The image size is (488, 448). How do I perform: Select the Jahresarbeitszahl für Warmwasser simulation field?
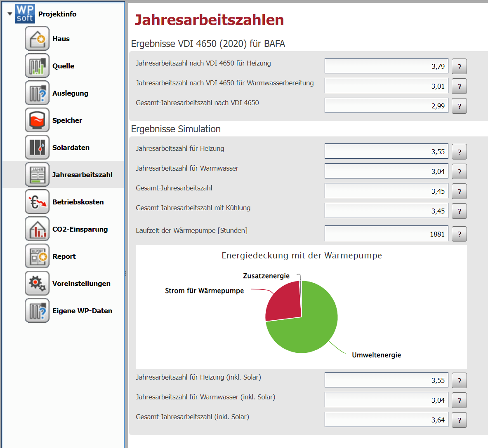click(386, 171)
